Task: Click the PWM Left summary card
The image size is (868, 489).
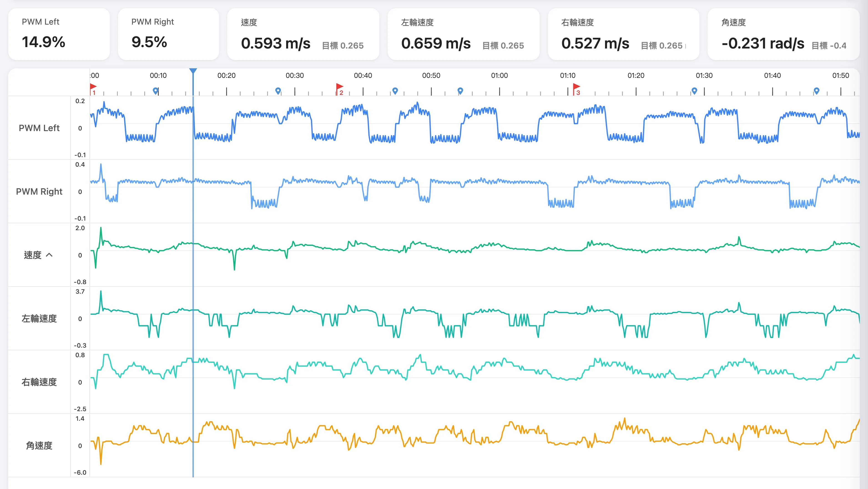Action: pos(59,34)
